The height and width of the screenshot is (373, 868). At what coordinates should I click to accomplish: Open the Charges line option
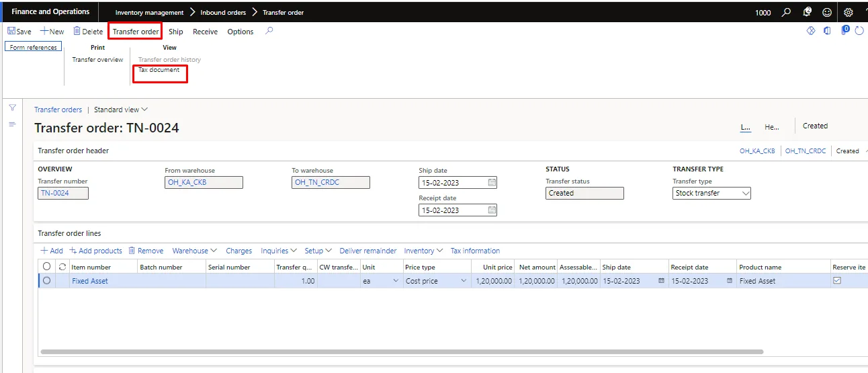pyautogui.click(x=238, y=251)
